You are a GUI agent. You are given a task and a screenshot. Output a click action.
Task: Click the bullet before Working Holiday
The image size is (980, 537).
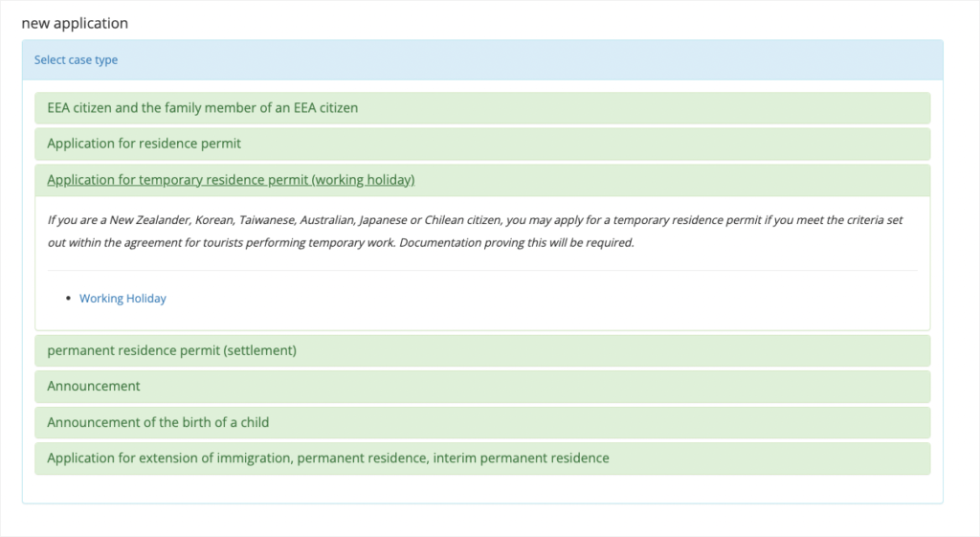click(68, 299)
